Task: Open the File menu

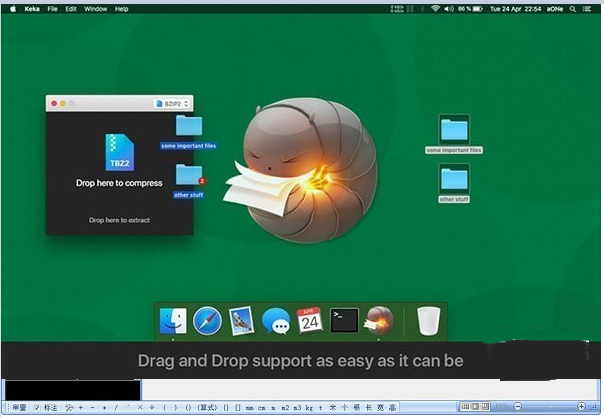Action: (x=52, y=9)
